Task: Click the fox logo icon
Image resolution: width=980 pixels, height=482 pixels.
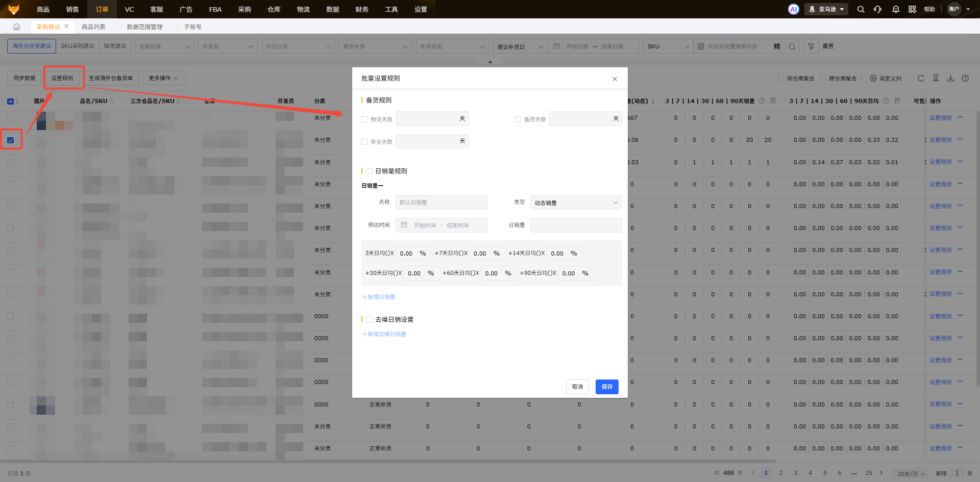Action: [x=14, y=9]
